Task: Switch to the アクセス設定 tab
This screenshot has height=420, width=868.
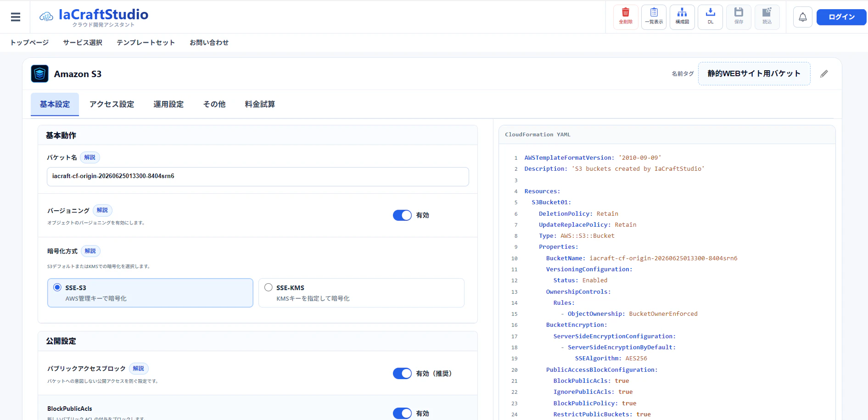Action: click(x=112, y=104)
